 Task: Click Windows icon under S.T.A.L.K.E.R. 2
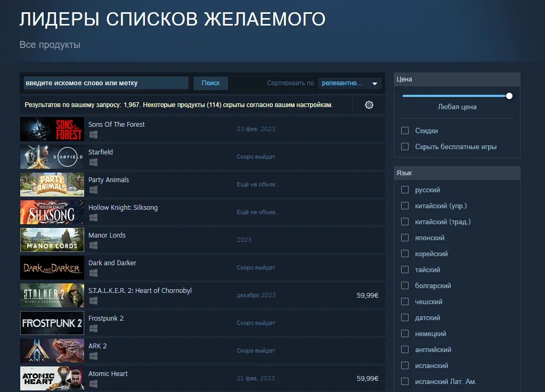(x=93, y=301)
